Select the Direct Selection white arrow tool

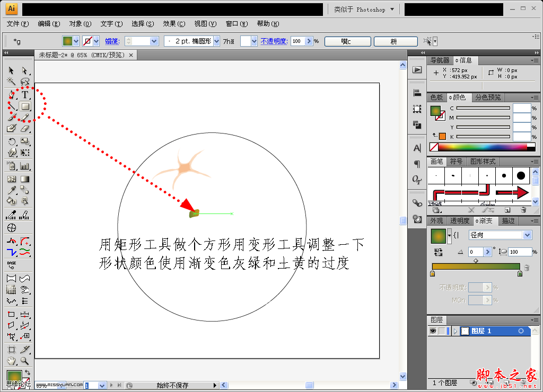[x=24, y=70]
